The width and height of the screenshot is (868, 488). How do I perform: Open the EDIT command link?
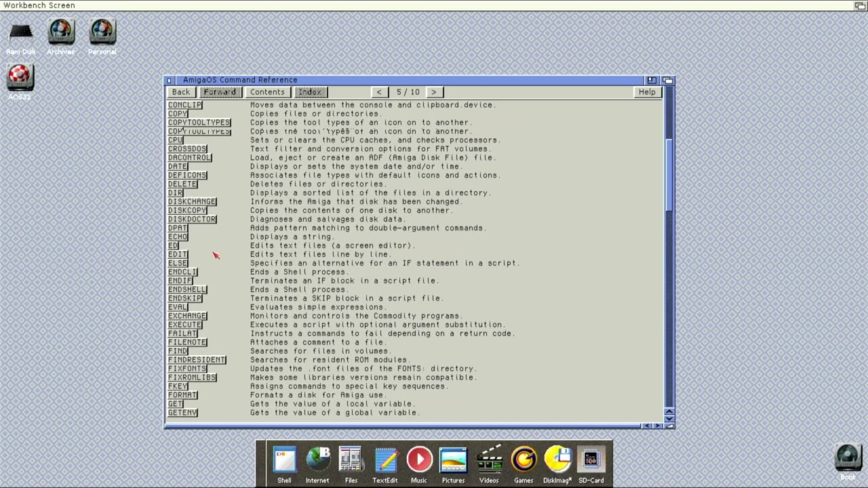click(178, 255)
